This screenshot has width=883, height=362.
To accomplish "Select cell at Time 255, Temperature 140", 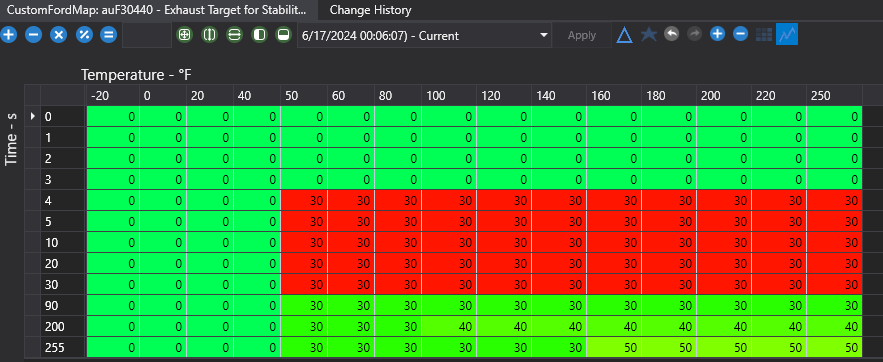I will (559, 348).
